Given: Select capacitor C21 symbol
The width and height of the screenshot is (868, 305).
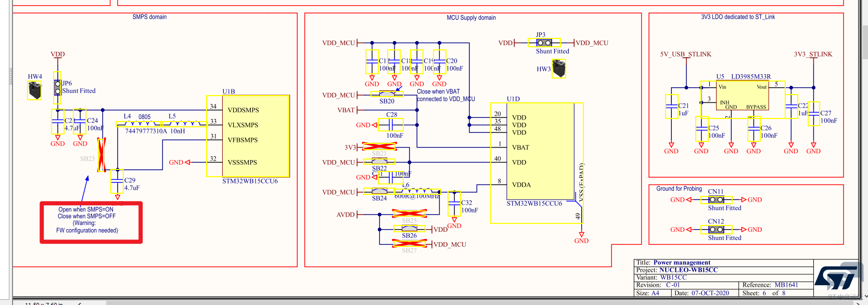Looking at the screenshot, I should pos(672,107).
